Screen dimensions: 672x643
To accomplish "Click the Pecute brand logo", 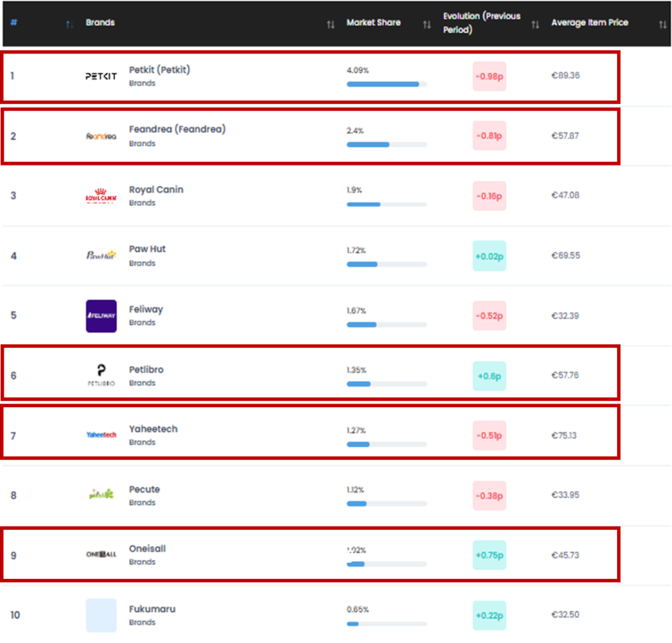I will tap(101, 495).
